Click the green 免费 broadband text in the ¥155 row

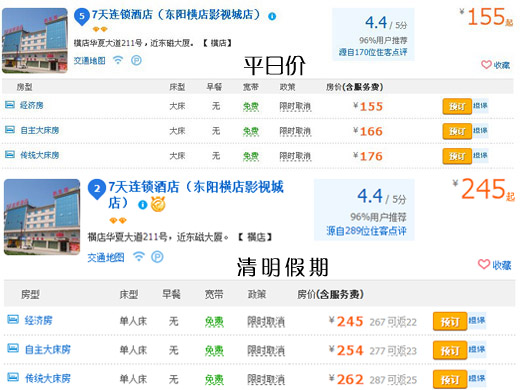tap(251, 107)
